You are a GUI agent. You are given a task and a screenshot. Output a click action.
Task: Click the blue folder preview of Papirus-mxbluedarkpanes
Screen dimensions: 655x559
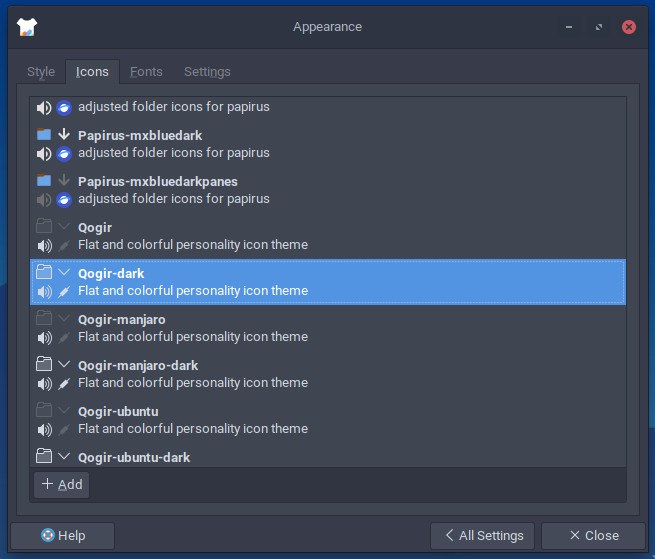[44, 180]
